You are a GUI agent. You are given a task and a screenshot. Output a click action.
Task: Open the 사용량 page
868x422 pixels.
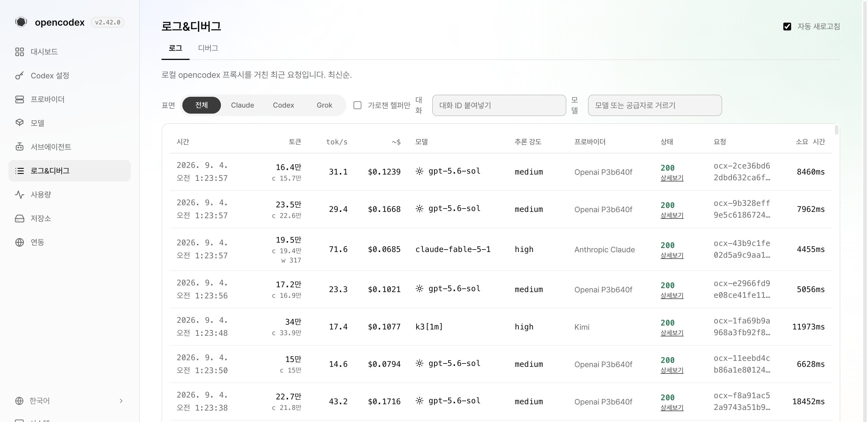pos(69,194)
